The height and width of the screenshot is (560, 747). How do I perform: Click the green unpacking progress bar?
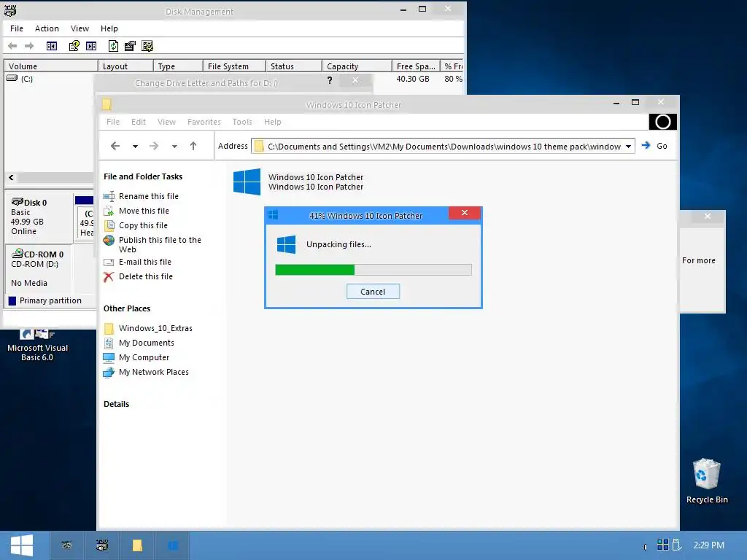coord(373,270)
